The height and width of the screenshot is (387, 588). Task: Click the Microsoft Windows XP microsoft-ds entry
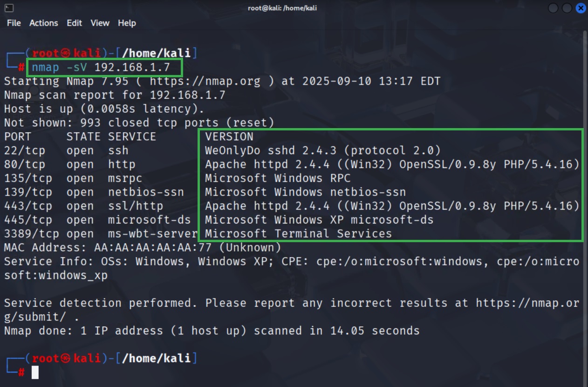[x=319, y=220]
